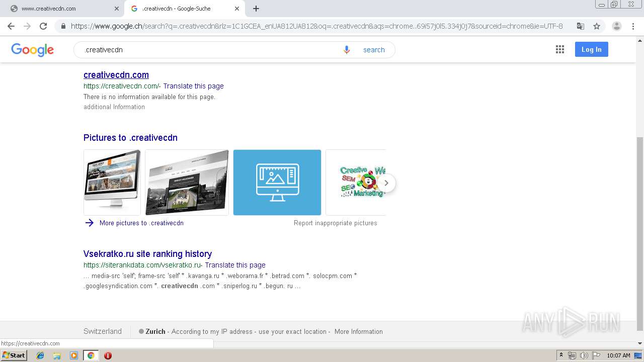Reload the current Google search page
This screenshot has height=362, width=644.
[x=43, y=26]
